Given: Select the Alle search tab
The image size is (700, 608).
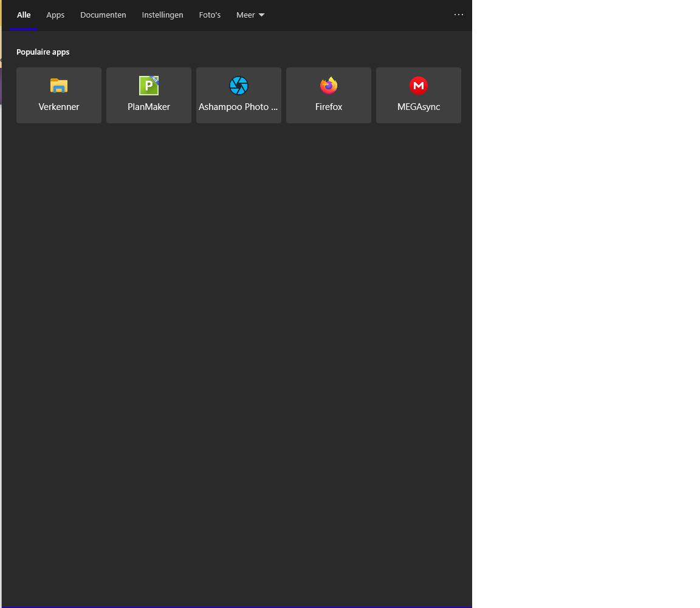Looking at the screenshot, I should click(24, 15).
